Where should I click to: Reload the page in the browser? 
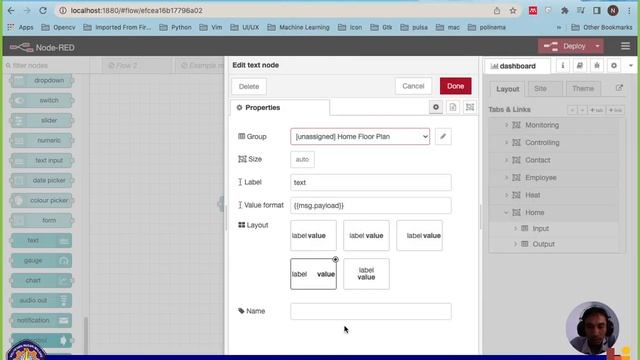click(43, 11)
